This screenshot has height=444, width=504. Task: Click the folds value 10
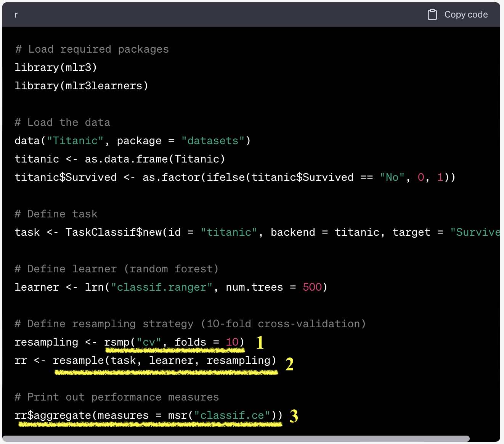click(x=232, y=342)
